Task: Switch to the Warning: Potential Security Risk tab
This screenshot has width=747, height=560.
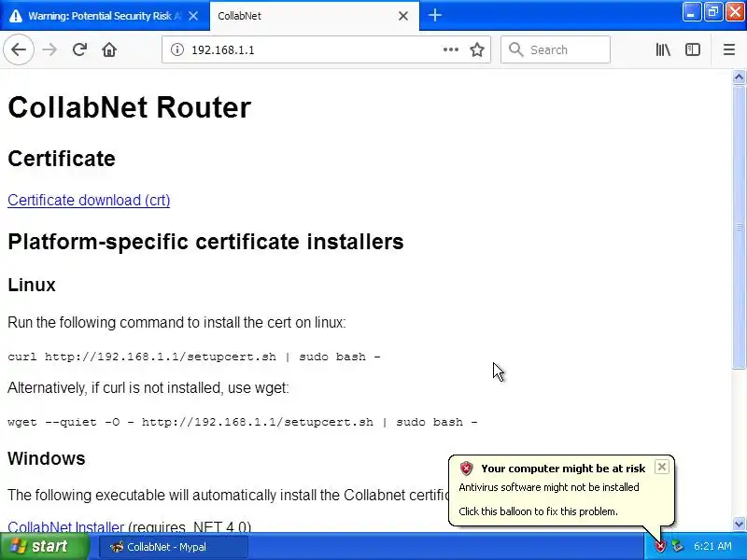Action: point(95,16)
